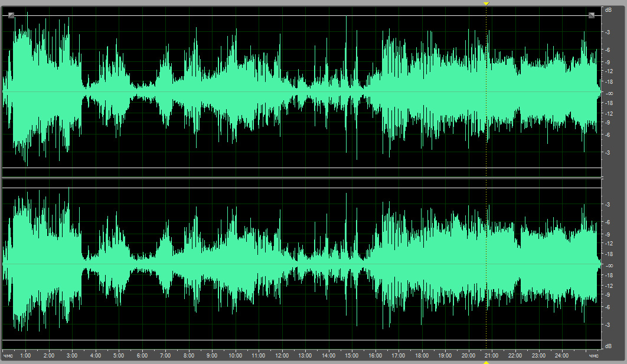Screen dimensions: 627x364
Task: Click the 24:00 mark on the time ruler
Action: (x=561, y=356)
